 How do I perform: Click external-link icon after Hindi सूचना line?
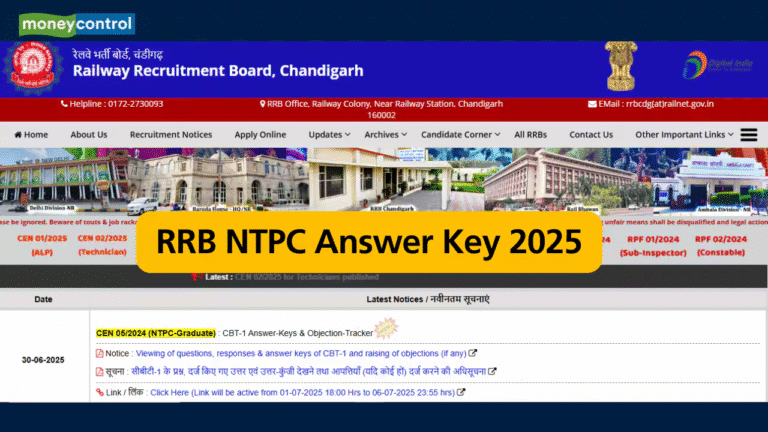point(492,371)
